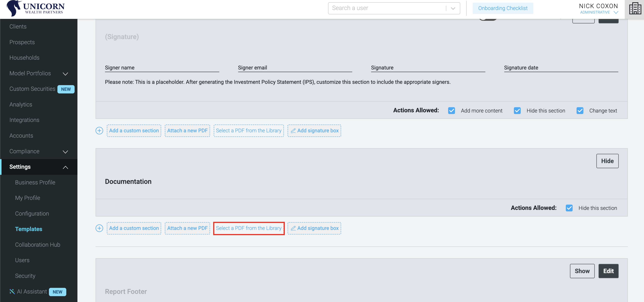Click the Signer name field
Viewport: 644px width, 302px height.
coord(162,68)
